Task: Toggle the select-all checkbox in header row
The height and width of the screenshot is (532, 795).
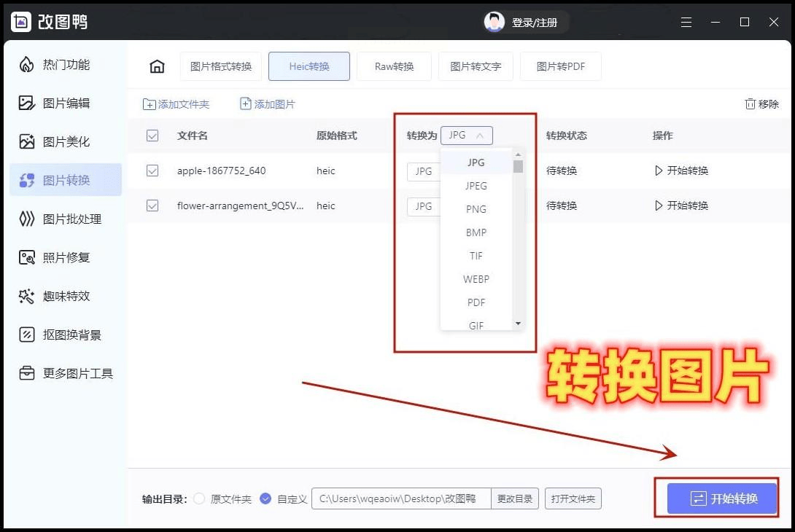Action: click(152, 135)
